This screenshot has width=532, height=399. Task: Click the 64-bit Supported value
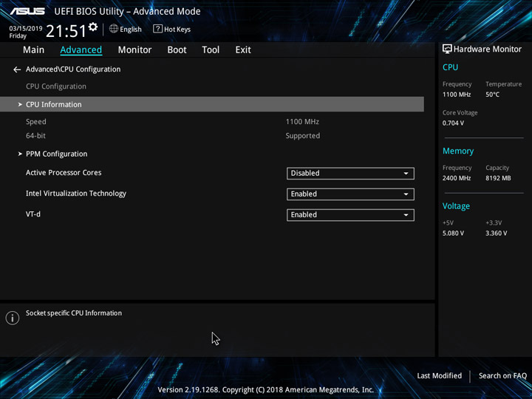click(x=303, y=136)
